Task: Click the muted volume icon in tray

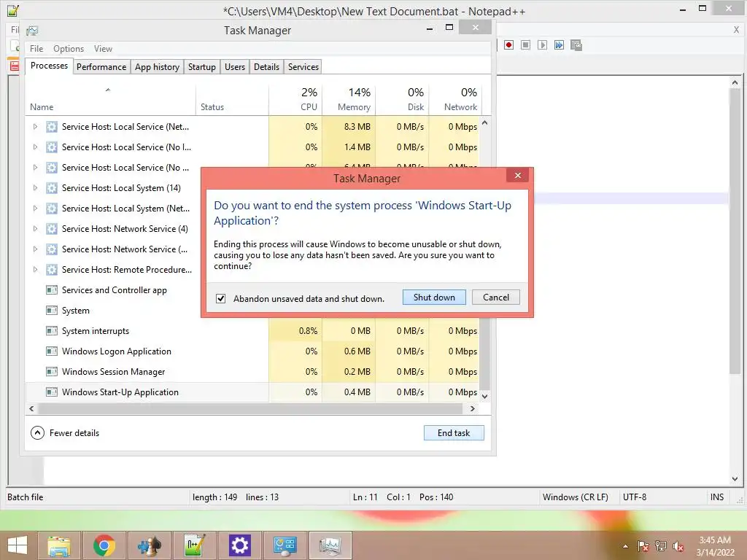Action: click(x=678, y=546)
